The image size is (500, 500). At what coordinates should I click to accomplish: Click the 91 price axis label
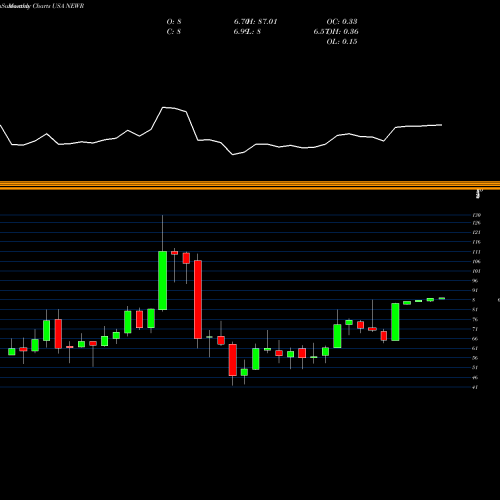(475, 290)
